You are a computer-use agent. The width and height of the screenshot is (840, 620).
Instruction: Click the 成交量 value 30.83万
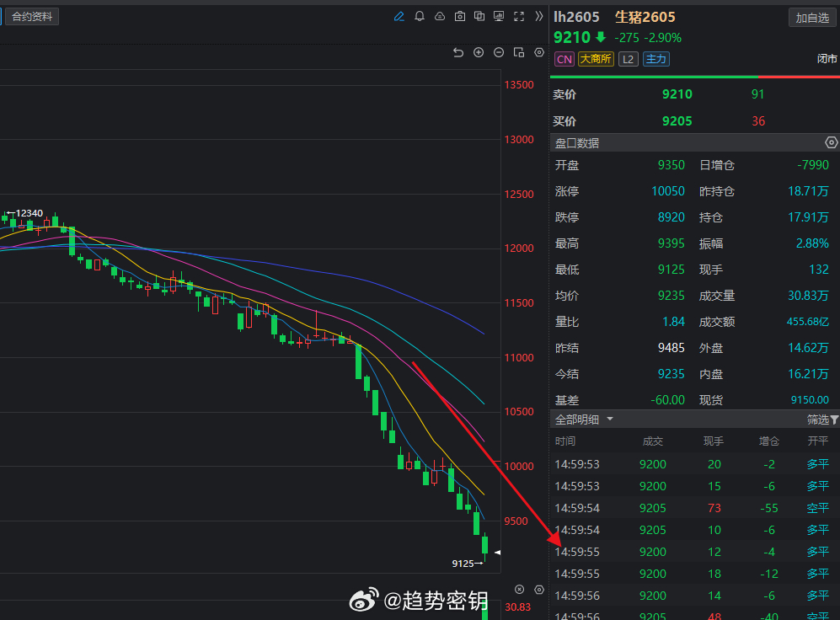[x=808, y=296]
